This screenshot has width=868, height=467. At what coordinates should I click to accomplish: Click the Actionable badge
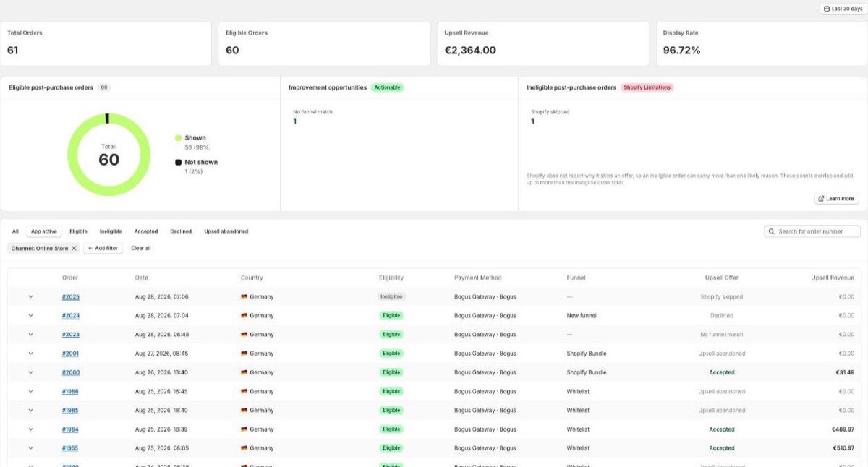click(388, 87)
